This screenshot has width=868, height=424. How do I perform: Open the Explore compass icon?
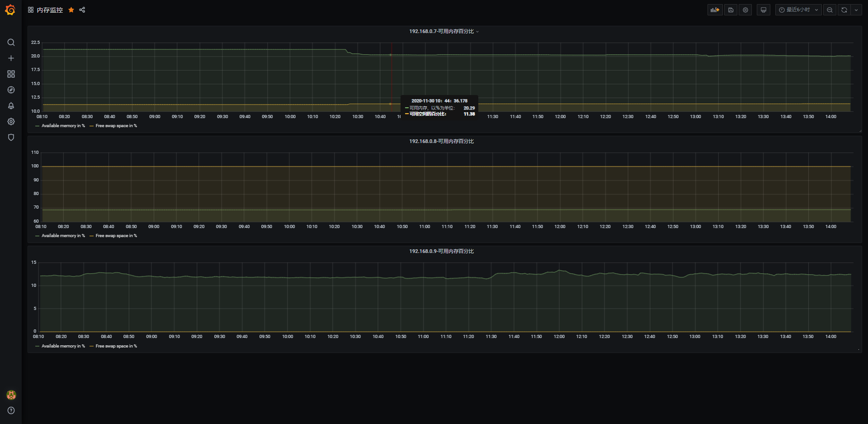pos(11,90)
